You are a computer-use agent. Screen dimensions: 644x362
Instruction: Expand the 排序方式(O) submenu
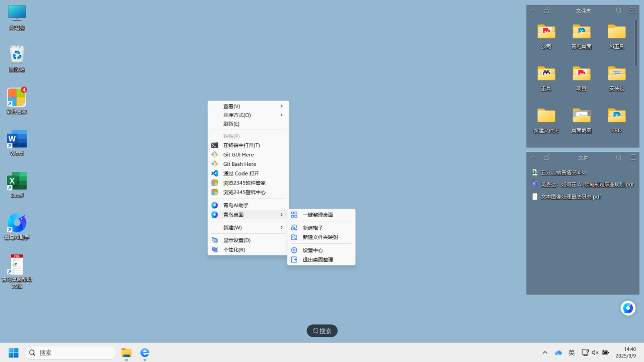coord(249,115)
